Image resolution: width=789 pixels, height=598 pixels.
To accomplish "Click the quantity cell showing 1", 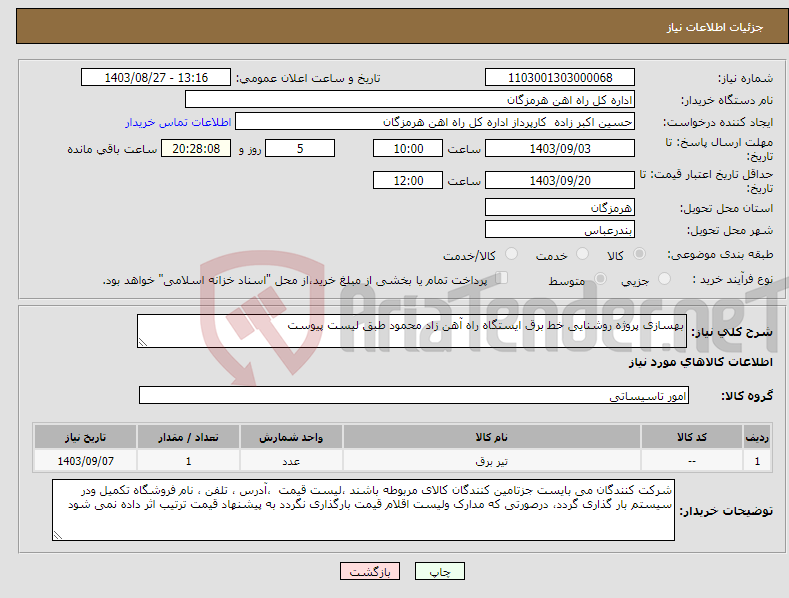I will [188, 461].
